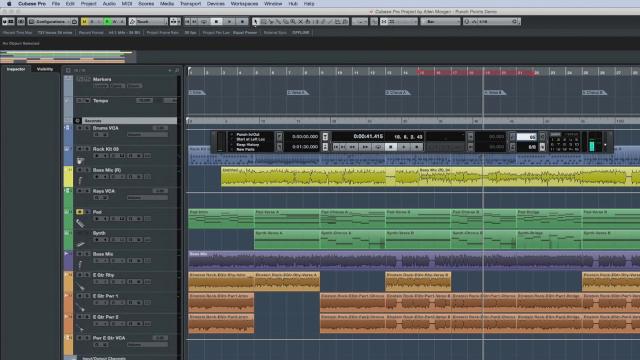Adjust the Pwr E Gtr VCA fader
Image resolution: width=640 pixels, height=360 pixels.
147,344
